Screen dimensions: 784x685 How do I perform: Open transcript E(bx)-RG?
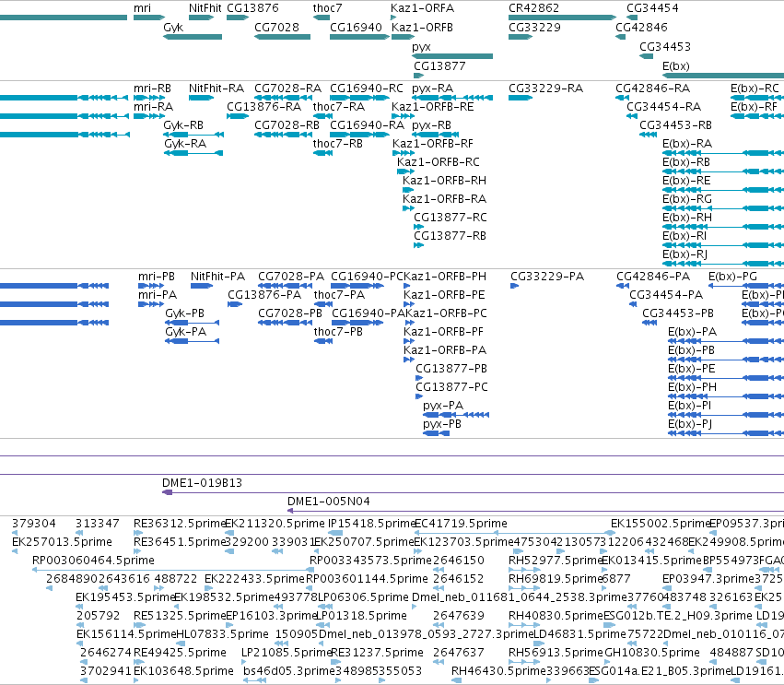coord(687,198)
